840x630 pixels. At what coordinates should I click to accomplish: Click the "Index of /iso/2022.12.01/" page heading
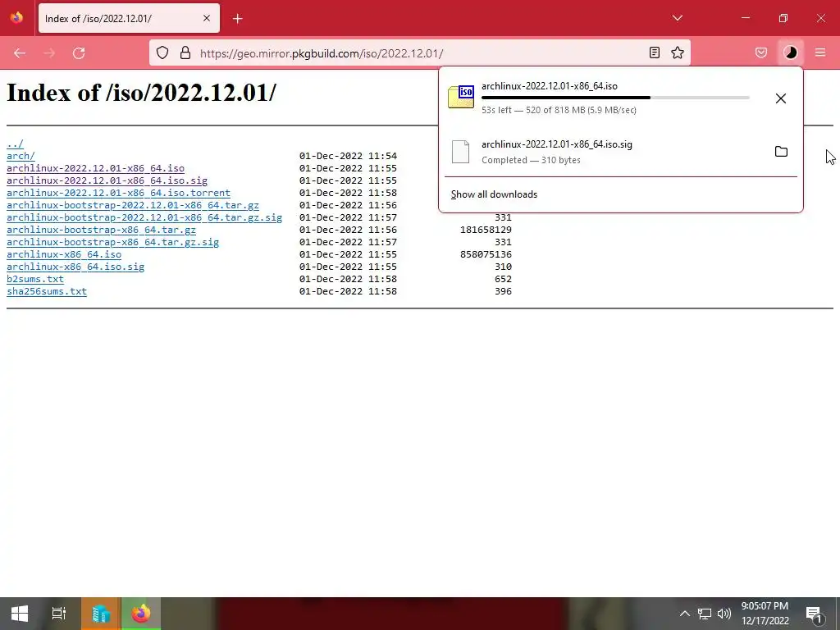(x=141, y=93)
